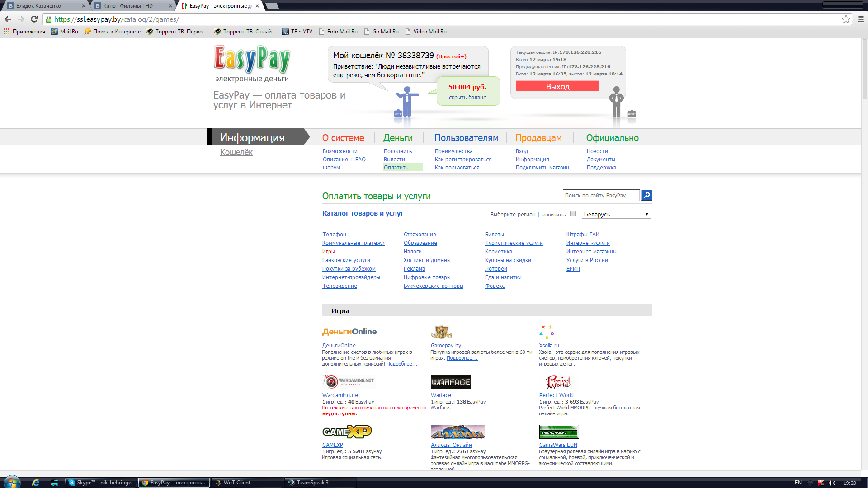Click the volume tray icon
868x488 pixels.
(832, 483)
